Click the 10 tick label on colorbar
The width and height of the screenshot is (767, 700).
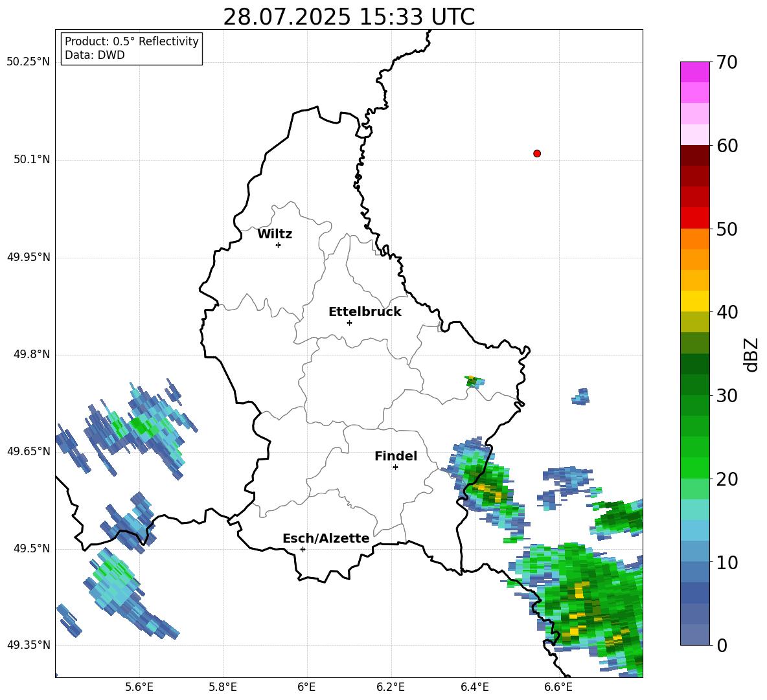727,562
